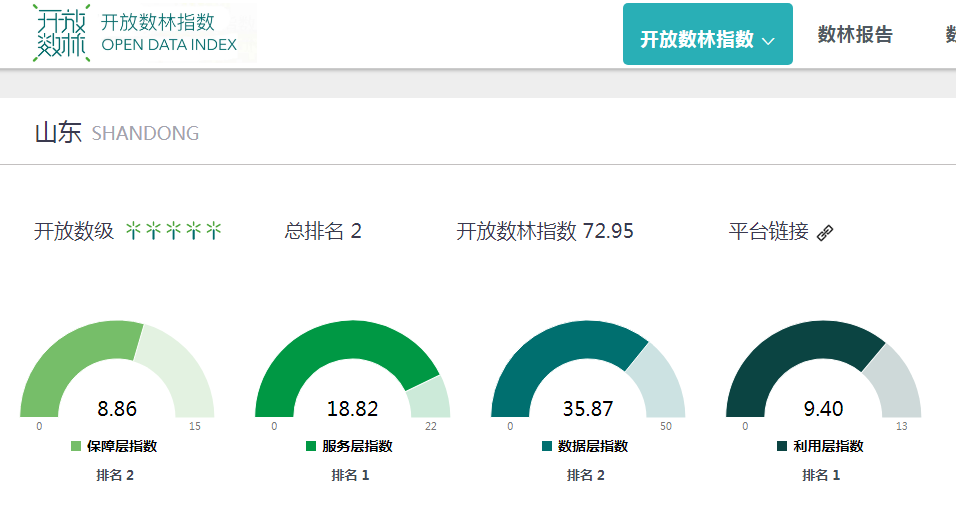
Task: Click the light green 保障层指数 legend square
Action: tap(76, 447)
